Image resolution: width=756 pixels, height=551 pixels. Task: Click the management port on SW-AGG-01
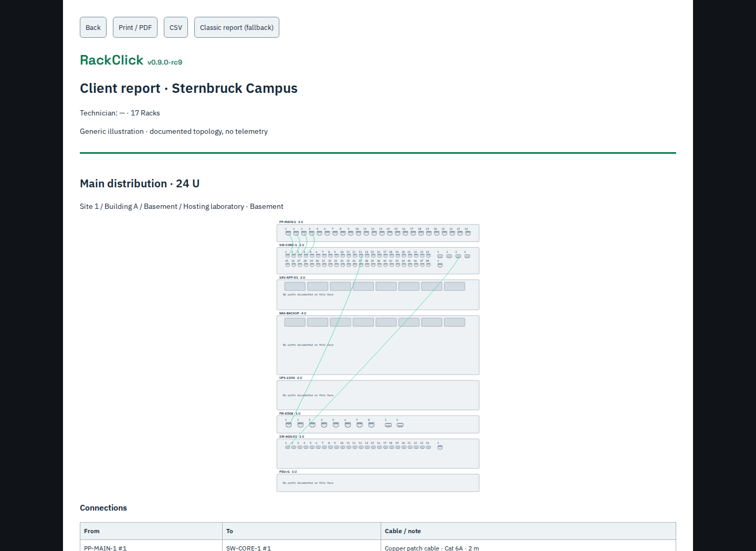(x=440, y=447)
